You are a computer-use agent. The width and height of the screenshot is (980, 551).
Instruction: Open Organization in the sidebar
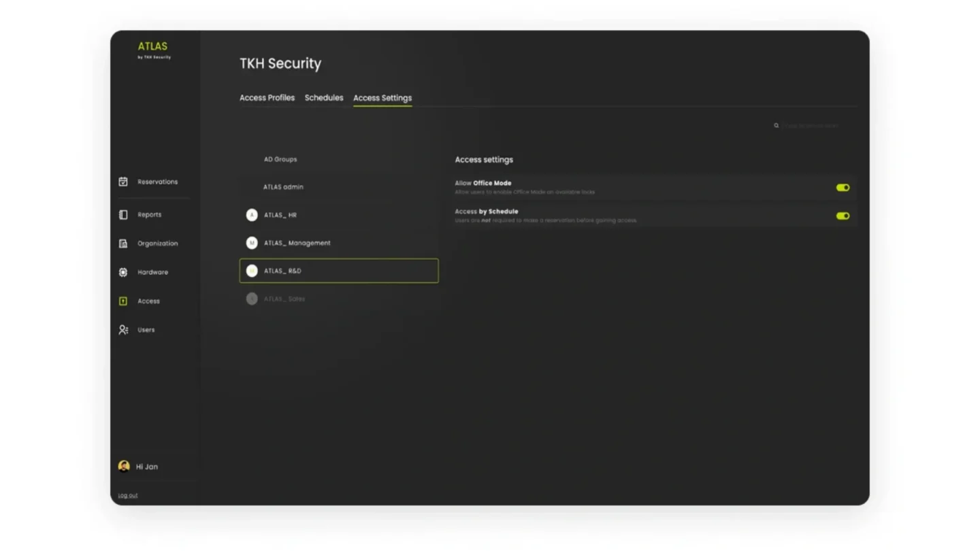(x=157, y=244)
